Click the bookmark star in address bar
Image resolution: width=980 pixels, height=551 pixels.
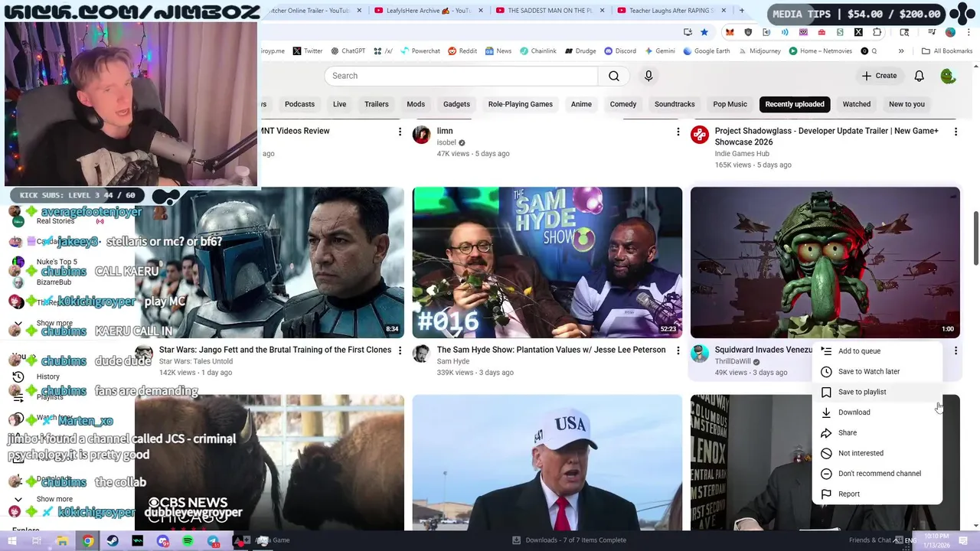click(704, 32)
